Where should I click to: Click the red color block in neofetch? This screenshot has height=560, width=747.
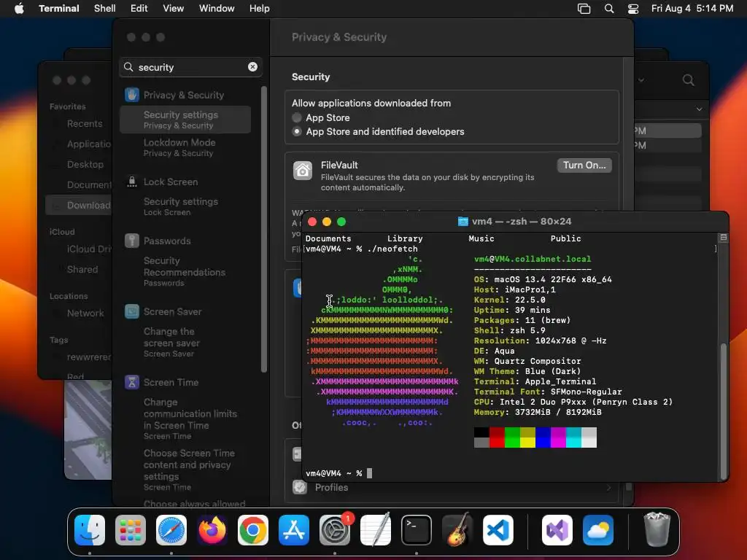[x=497, y=437]
